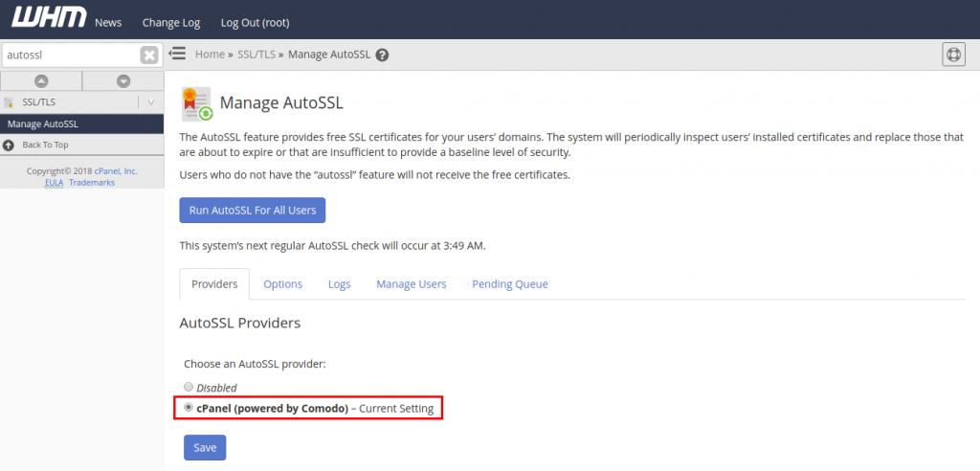
Task: Switch to the Manage Users tab
Action: point(412,284)
